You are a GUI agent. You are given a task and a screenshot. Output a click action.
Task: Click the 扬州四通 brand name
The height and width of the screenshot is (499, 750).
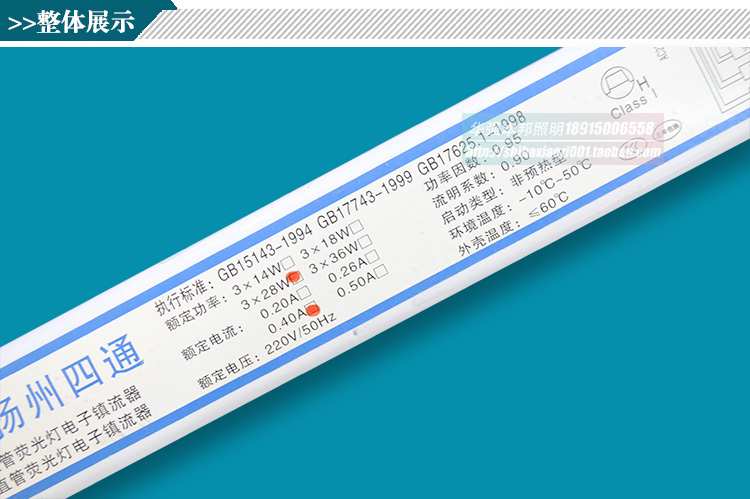72,387
